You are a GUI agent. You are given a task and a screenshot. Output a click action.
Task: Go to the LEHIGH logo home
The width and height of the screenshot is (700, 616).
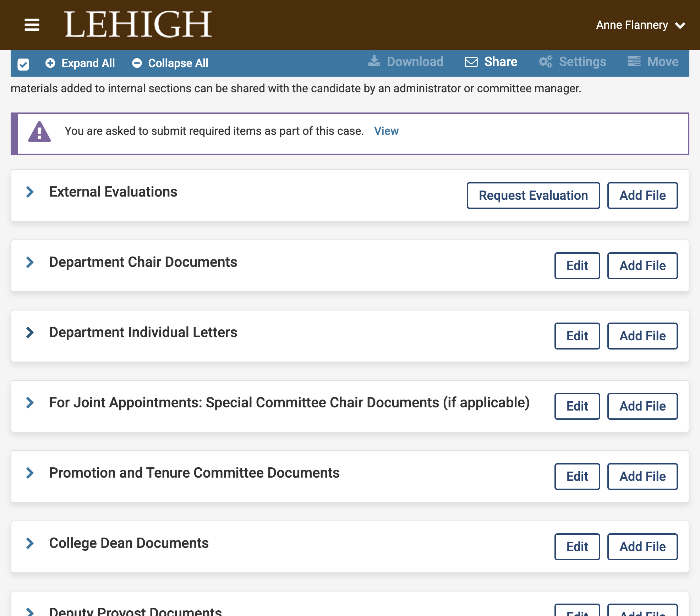pos(138,24)
